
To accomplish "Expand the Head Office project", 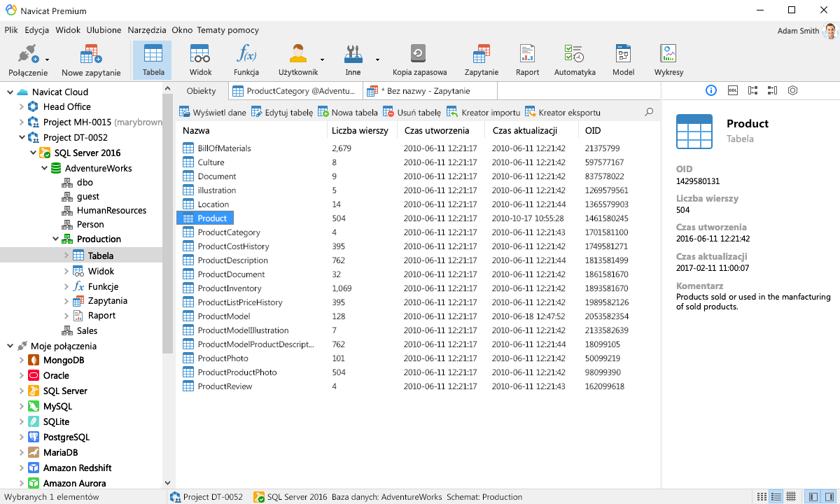I will click(x=22, y=106).
